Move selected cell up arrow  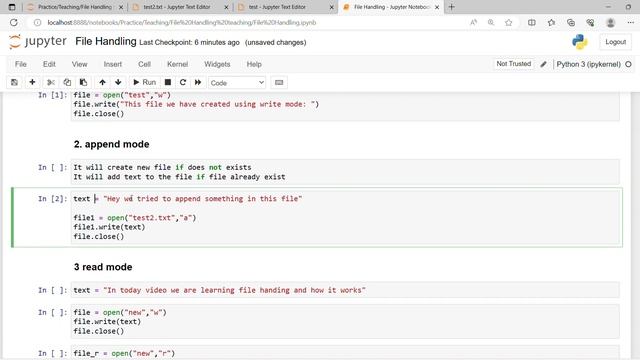coord(102,82)
